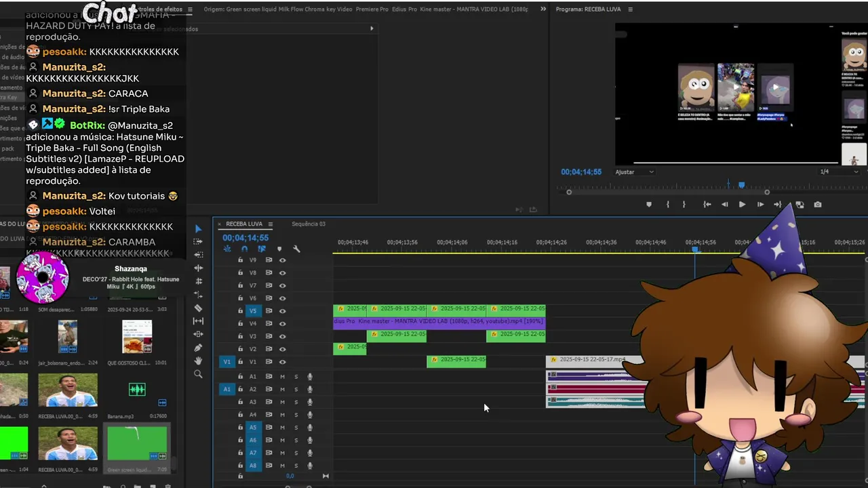The image size is (868, 488).
Task: Toggle sync lock on track V9
Action: pos(269,260)
